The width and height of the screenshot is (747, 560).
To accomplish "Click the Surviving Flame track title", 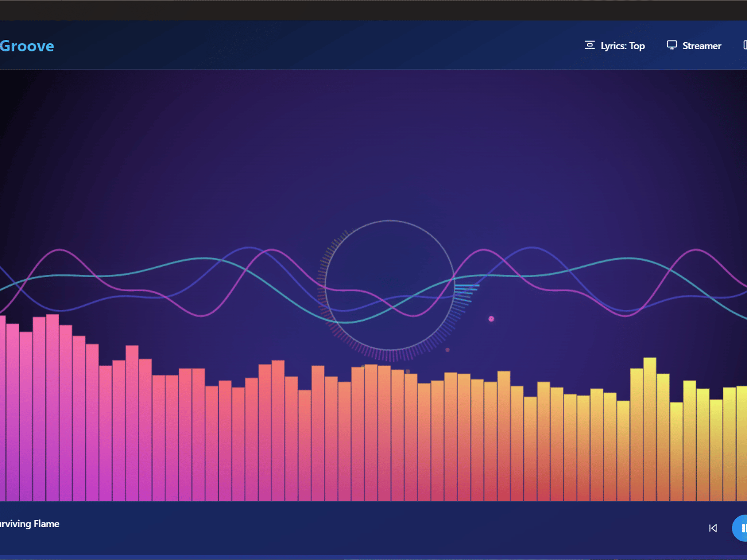I will (x=30, y=524).
